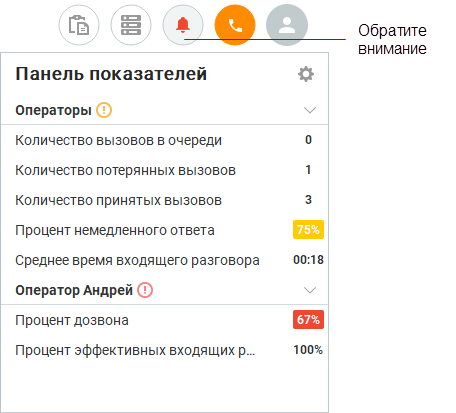Click the red bell notifications icon

pyautogui.click(x=183, y=25)
